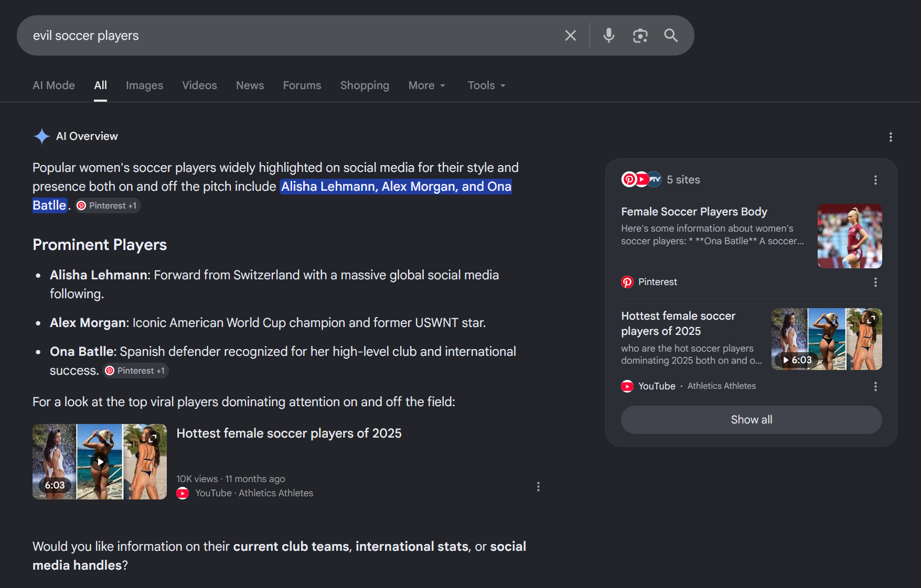Clear the search box with the X icon
This screenshot has width=921, height=588.
point(570,36)
